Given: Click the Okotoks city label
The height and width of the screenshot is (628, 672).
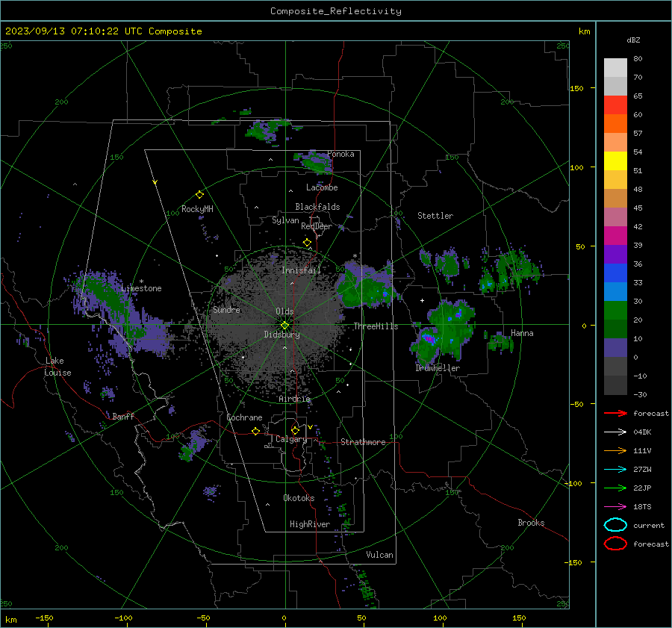Looking at the screenshot, I should click(x=299, y=498).
